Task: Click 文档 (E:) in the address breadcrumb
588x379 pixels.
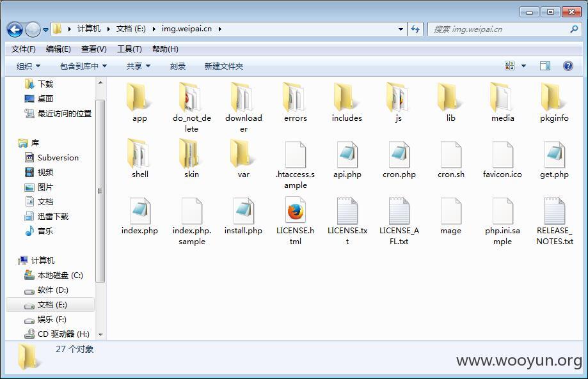Action: point(131,29)
